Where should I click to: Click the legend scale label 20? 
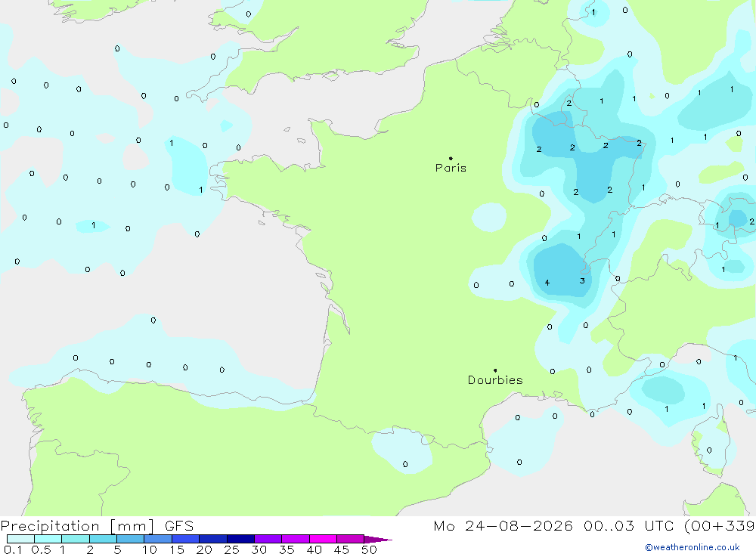pos(204,549)
